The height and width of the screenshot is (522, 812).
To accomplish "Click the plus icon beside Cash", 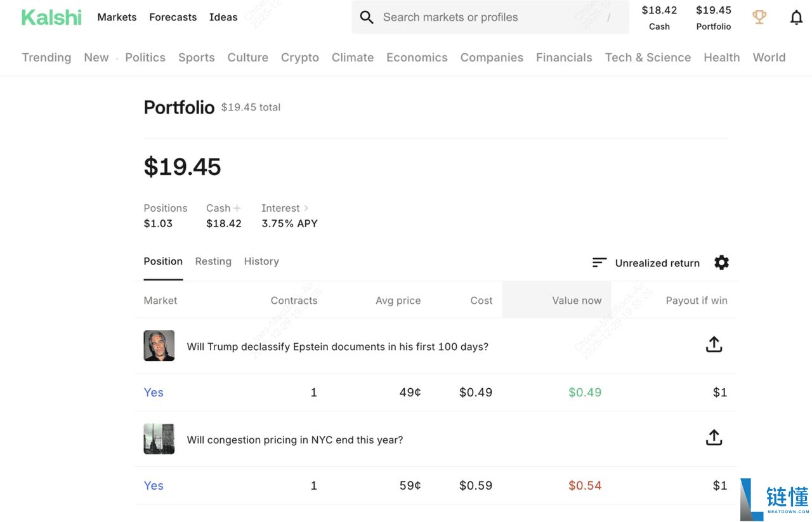I will pos(237,208).
